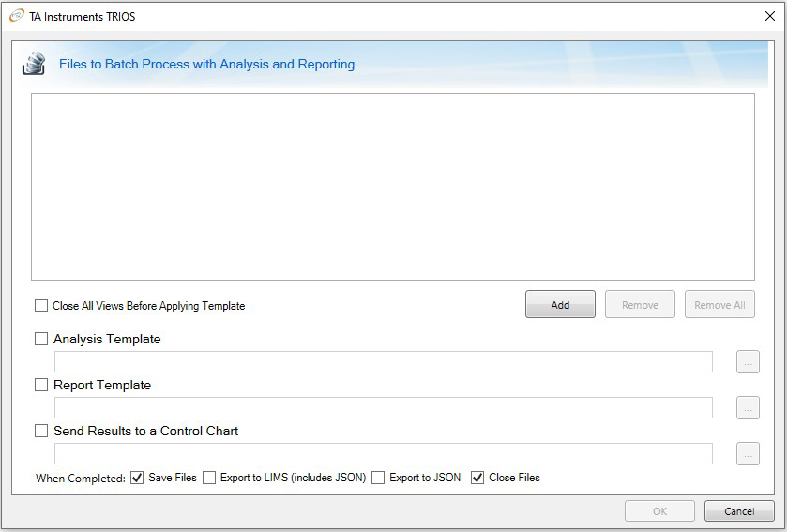Browse for a Report Template file
Viewport: 787px width, 532px height.
tap(748, 407)
